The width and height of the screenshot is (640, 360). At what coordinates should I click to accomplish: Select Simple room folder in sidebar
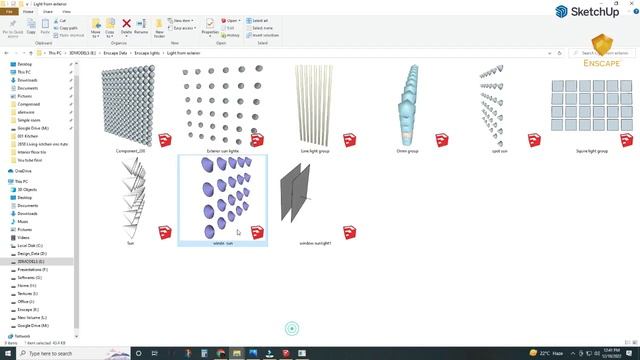click(28, 120)
